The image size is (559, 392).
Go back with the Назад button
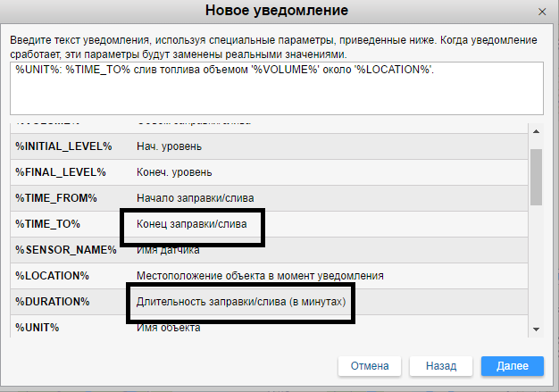coord(440,366)
